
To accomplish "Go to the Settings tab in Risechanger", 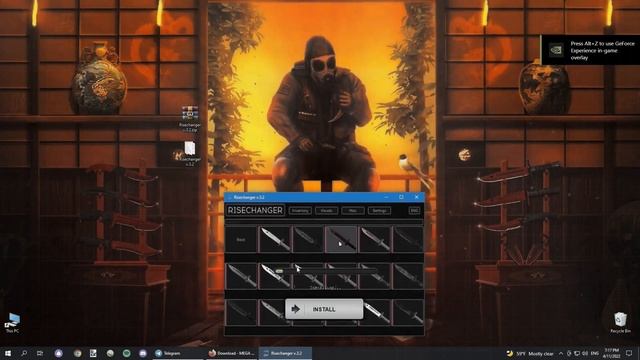I will 379,211.
